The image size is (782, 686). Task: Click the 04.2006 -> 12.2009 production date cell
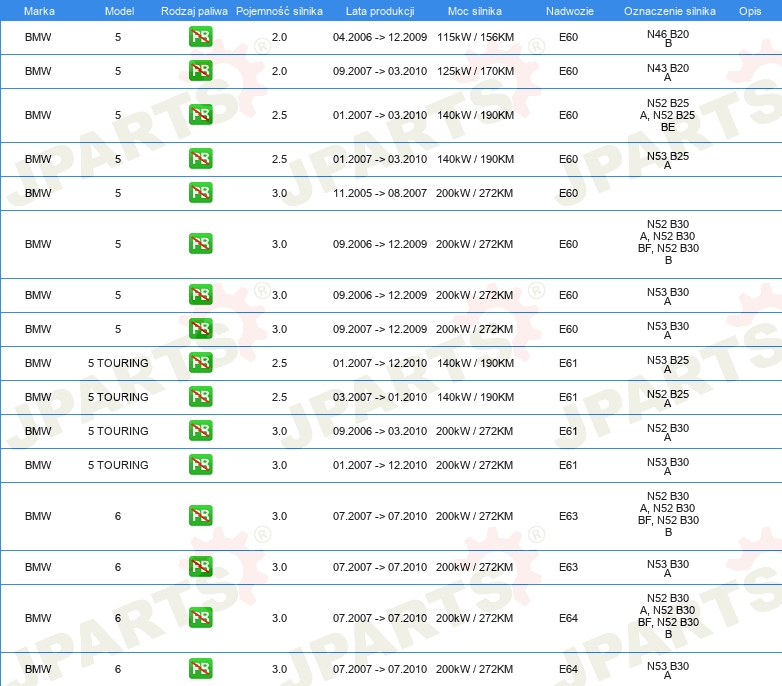pos(380,37)
